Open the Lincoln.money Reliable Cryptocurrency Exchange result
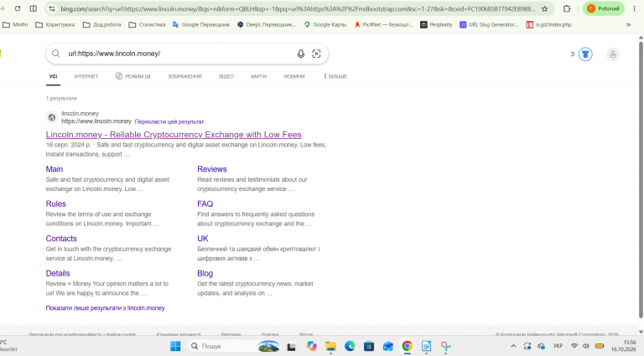644x356 pixels. click(x=174, y=135)
